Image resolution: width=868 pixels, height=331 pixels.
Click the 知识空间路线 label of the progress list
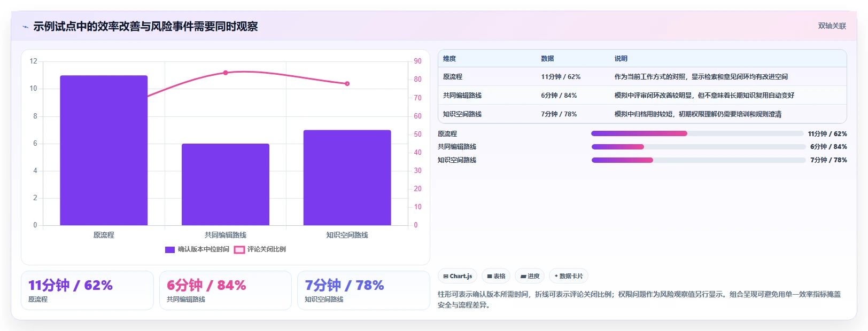(457, 160)
